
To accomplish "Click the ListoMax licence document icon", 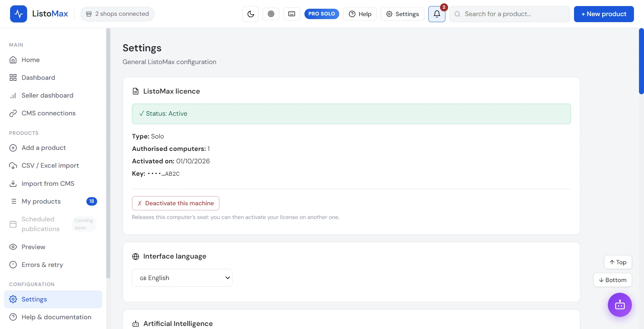I will coord(136,91).
